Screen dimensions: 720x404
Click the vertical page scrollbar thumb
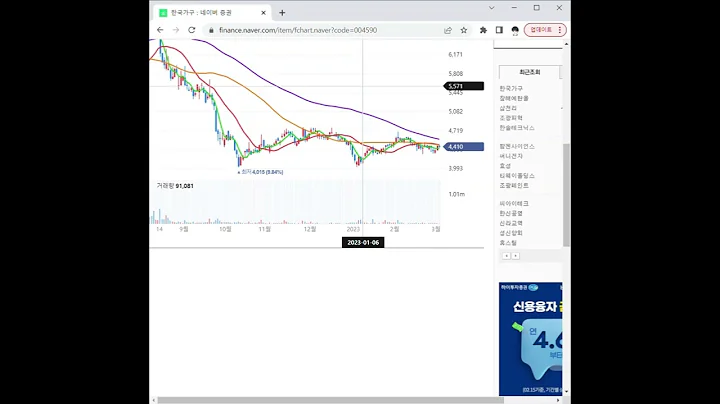[x=566, y=195]
